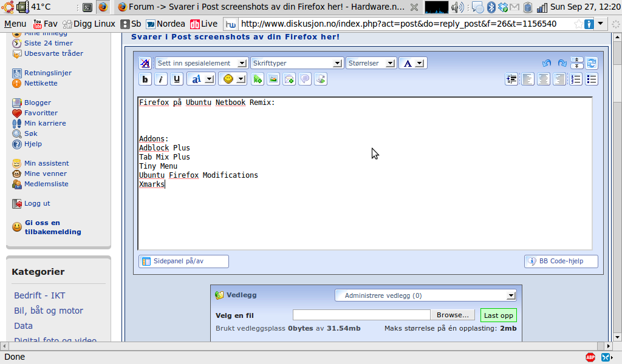Open the YouTube Fav bookmark

point(45,24)
